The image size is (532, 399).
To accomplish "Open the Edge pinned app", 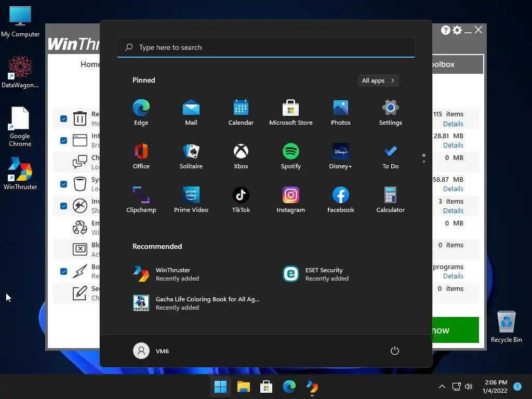I will pyautogui.click(x=141, y=112).
